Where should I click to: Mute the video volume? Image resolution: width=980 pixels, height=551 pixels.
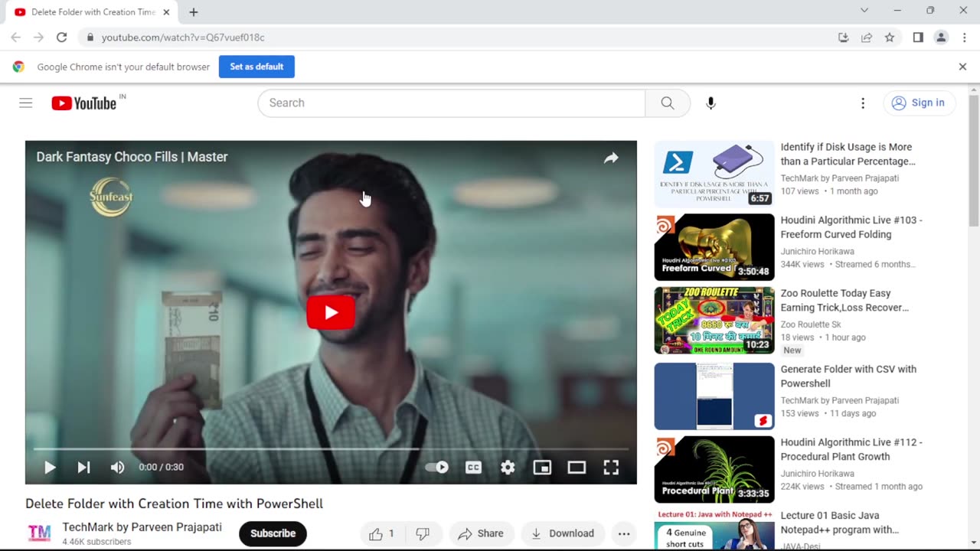[117, 467]
